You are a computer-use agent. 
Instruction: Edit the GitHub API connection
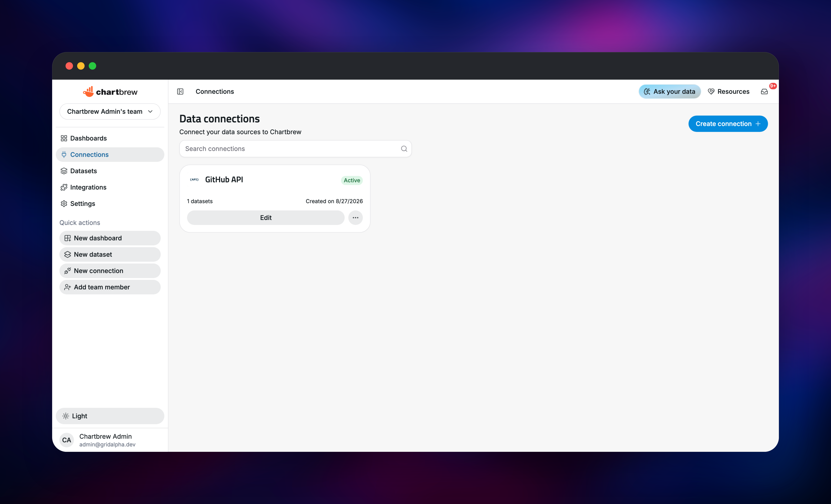click(x=266, y=218)
